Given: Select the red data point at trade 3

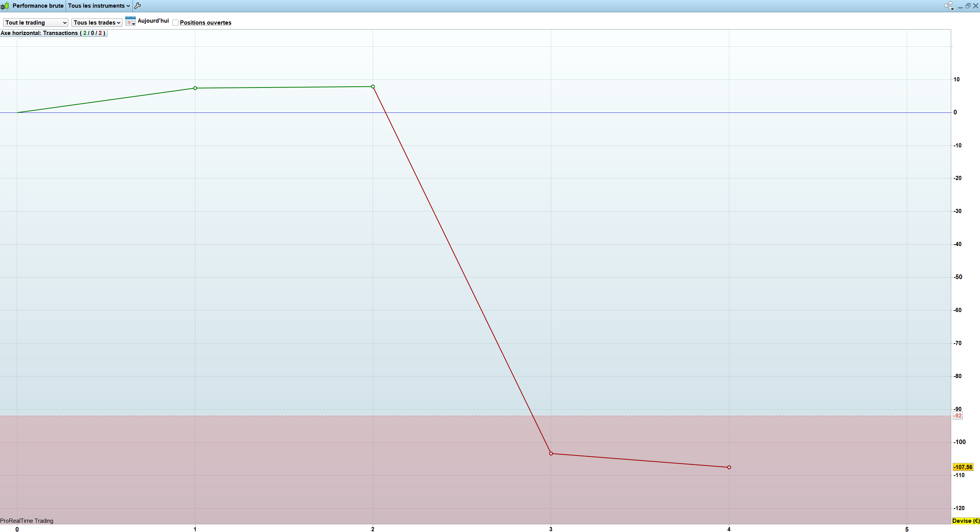Looking at the screenshot, I should 551,454.
